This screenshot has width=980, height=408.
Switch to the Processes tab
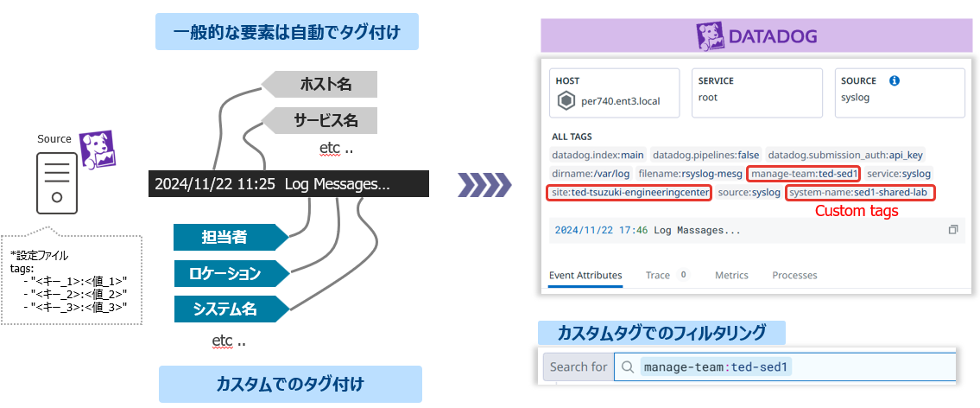pos(794,275)
